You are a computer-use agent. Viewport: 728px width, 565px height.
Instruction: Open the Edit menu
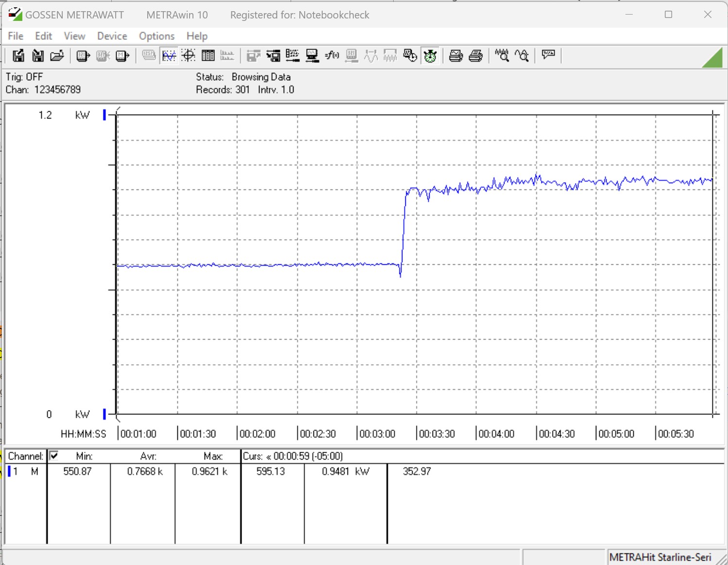coord(43,36)
